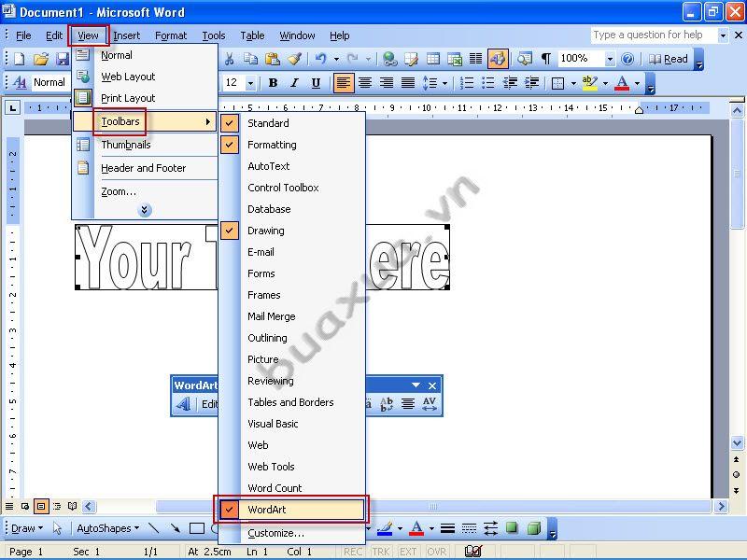Uncheck the WordArt toolbar option
The image size is (747, 560).
291,510
